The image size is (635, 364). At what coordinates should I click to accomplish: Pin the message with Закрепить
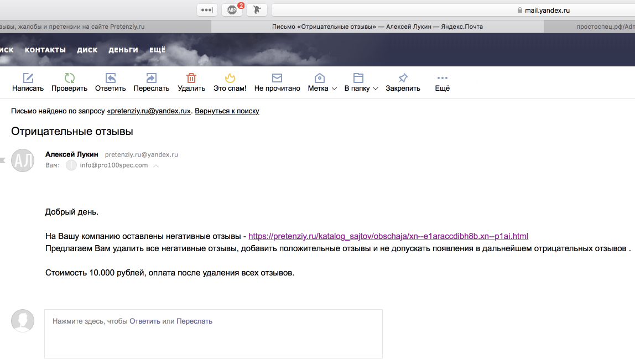[403, 78]
